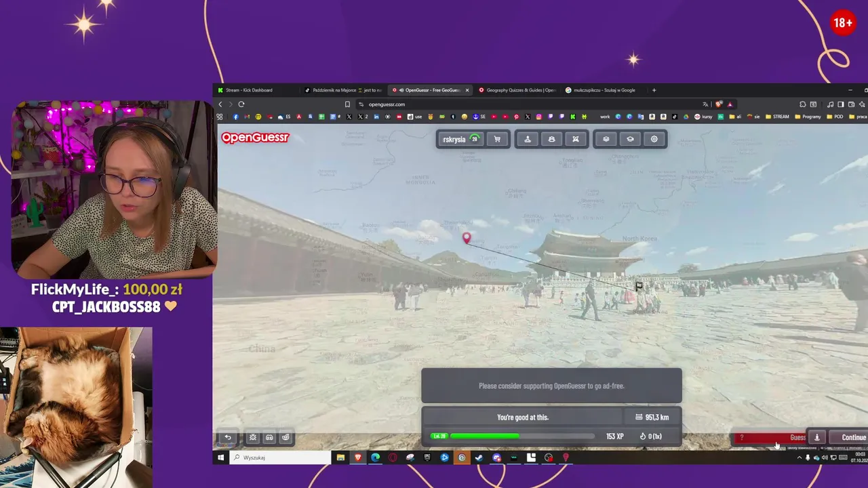Click the Wyszukaj taskbar search box
The image size is (868, 488).
coord(280,457)
